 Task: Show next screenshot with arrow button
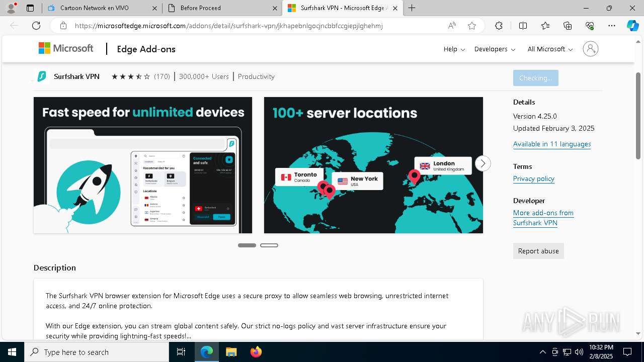coord(482,163)
